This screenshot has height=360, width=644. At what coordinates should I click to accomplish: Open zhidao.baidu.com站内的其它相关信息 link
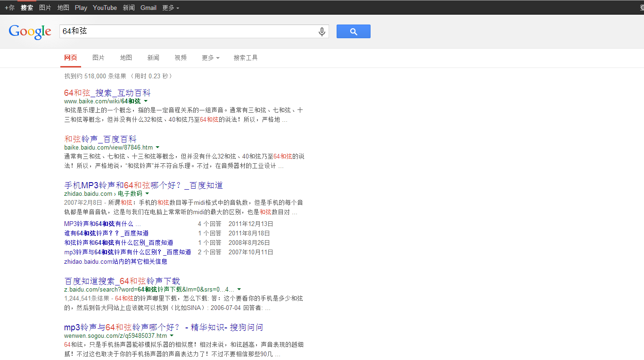coord(116,261)
